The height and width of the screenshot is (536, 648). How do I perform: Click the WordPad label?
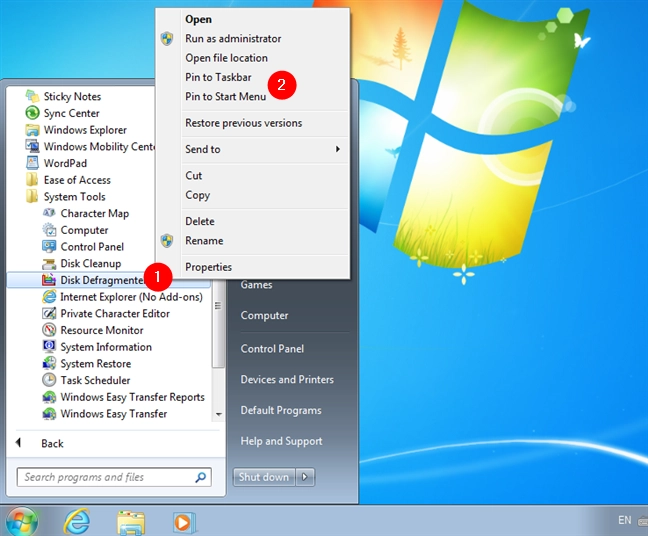(65, 163)
